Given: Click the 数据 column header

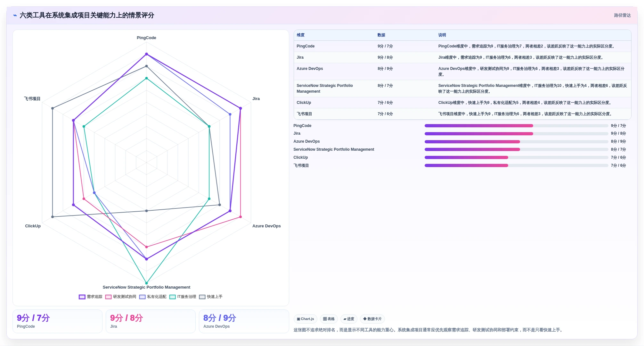Looking at the screenshot, I should click(381, 35).
